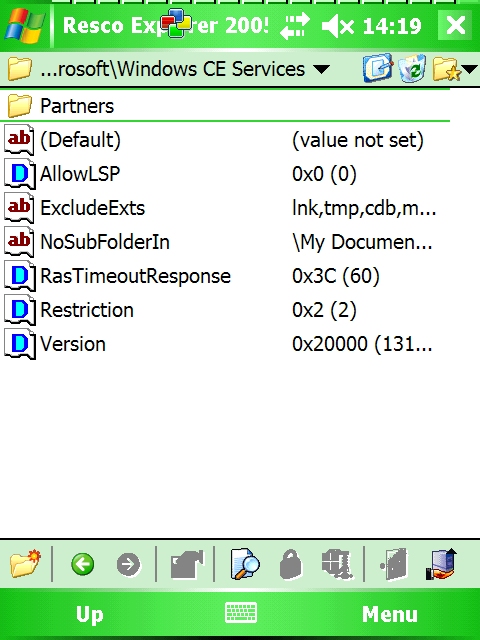Go back with the green arrow
The image size is (480, 640).
(x=82, y=564)
